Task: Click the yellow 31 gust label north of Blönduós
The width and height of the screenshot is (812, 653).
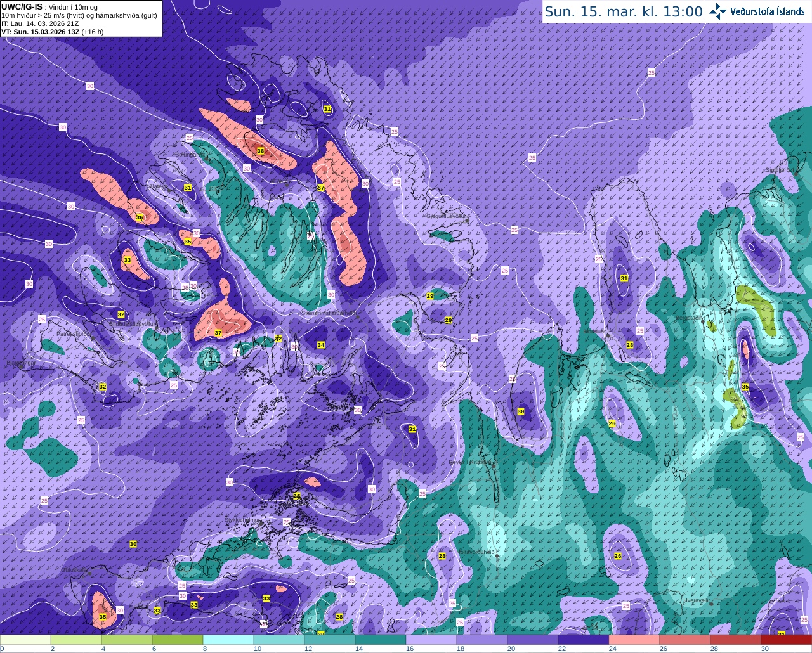Action: point(624,278)
